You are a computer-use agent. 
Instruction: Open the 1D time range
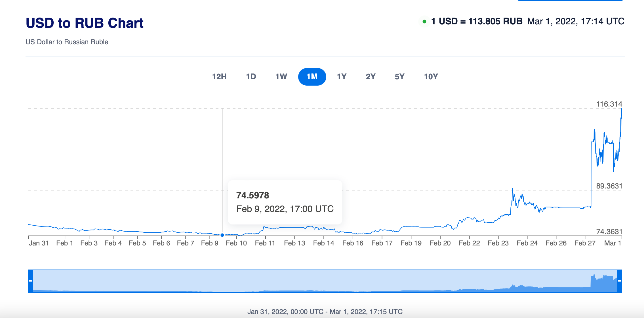[251, 77]
